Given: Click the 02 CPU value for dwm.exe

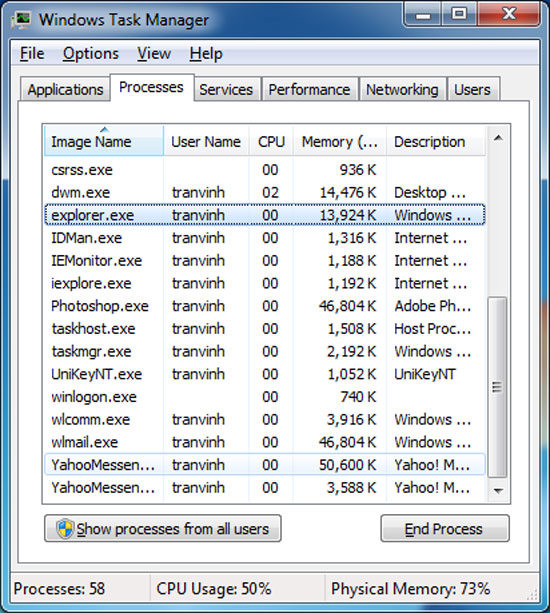Looking at the screenshot, I should [x=270, y=192].
